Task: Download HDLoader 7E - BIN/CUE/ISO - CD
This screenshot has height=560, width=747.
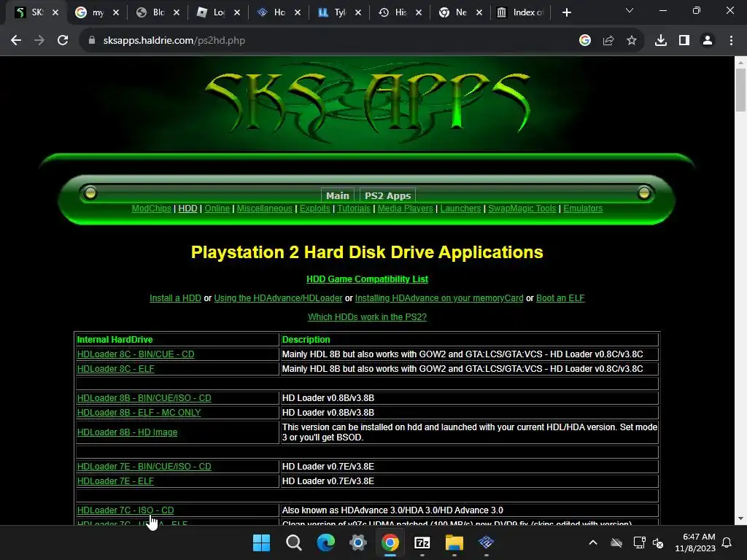Action: click(x=144, y=467)
